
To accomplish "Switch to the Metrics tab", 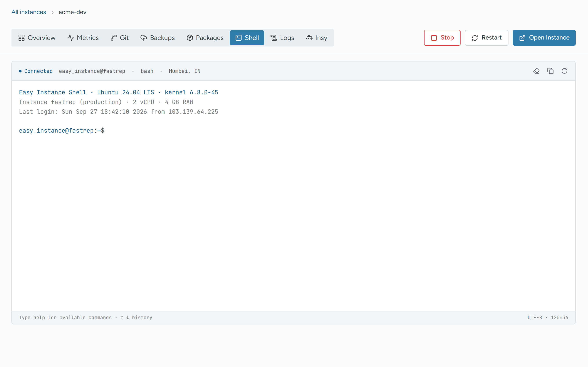I will click(83, 38).
